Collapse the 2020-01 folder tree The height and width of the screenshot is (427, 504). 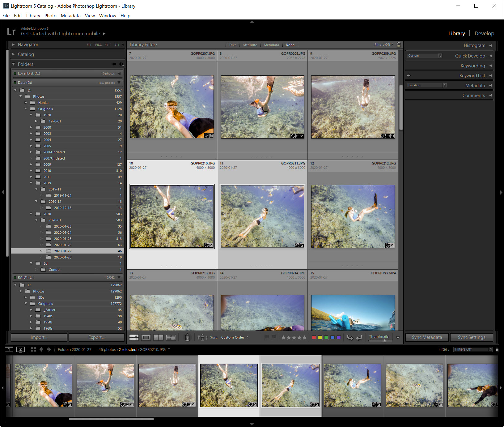coord(36,220)
